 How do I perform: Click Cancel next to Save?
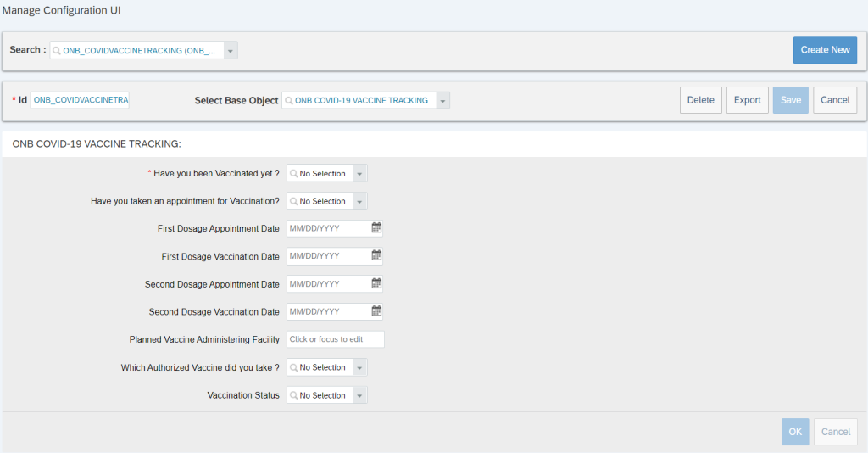click(835, 100)
